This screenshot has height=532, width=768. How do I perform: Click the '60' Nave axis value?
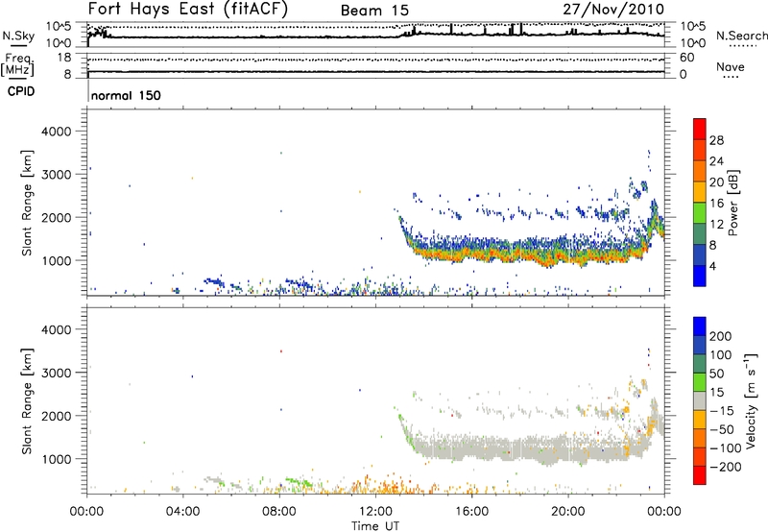click(686, 58)
